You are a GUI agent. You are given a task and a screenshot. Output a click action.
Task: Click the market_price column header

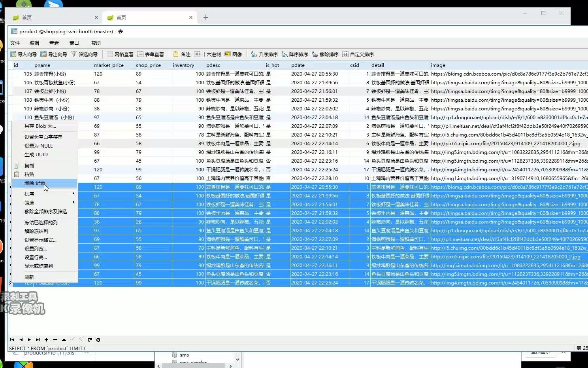[x=113, y=65]
